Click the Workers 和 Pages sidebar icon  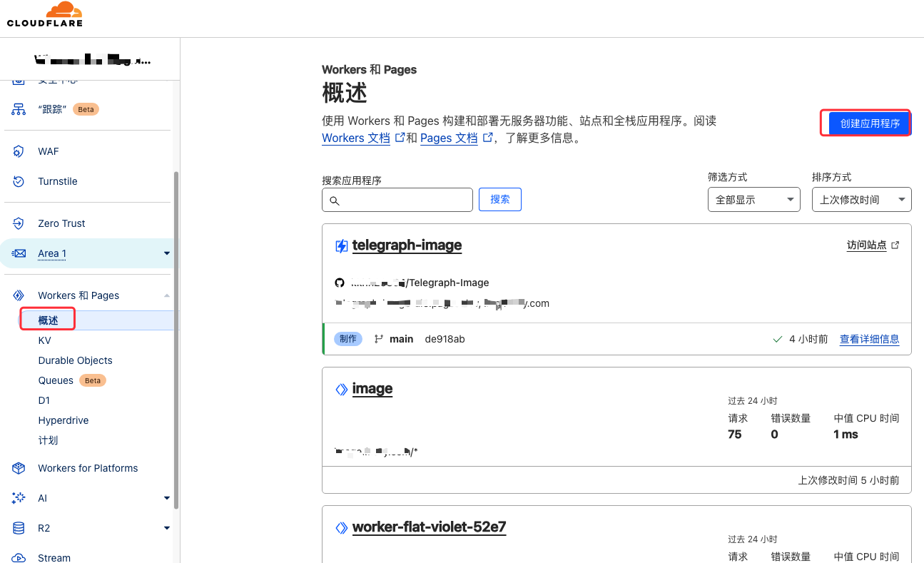tap(19, 295)
